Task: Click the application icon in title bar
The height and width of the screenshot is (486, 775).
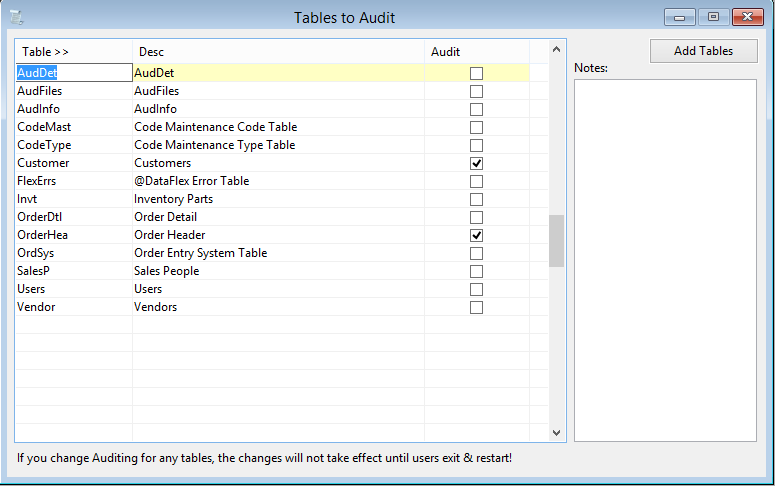Action: [x=16, y=17]
